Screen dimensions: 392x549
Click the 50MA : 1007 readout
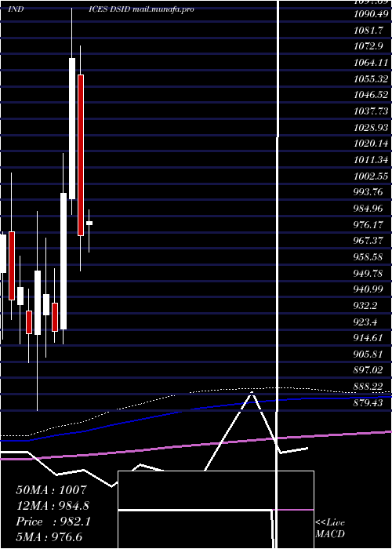[x=51, y=490]
